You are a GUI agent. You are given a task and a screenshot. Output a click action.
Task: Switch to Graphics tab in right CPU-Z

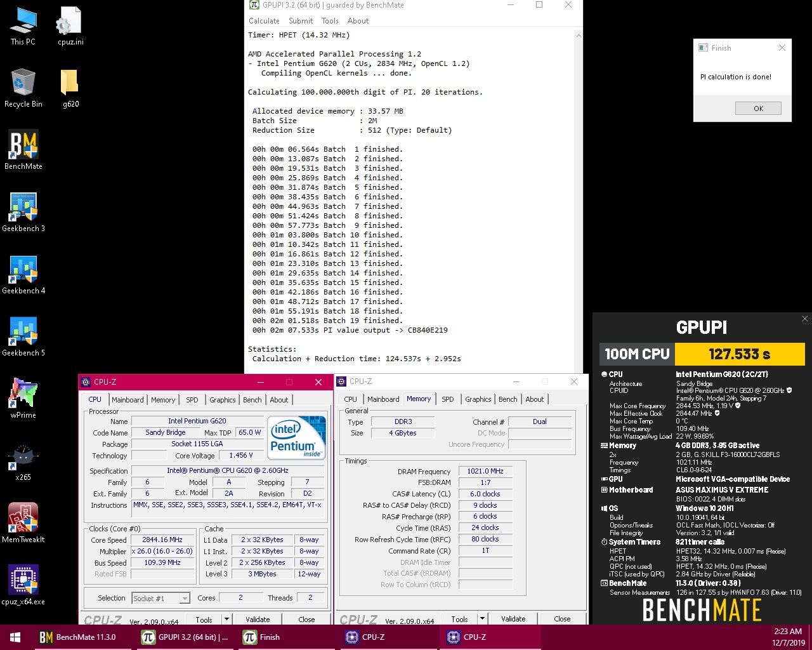478,399
